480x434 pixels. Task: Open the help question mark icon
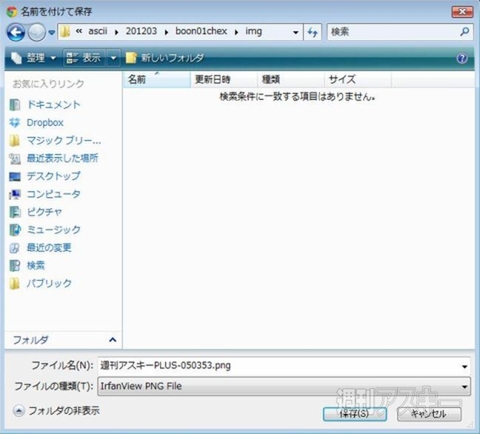click(462, 58)
